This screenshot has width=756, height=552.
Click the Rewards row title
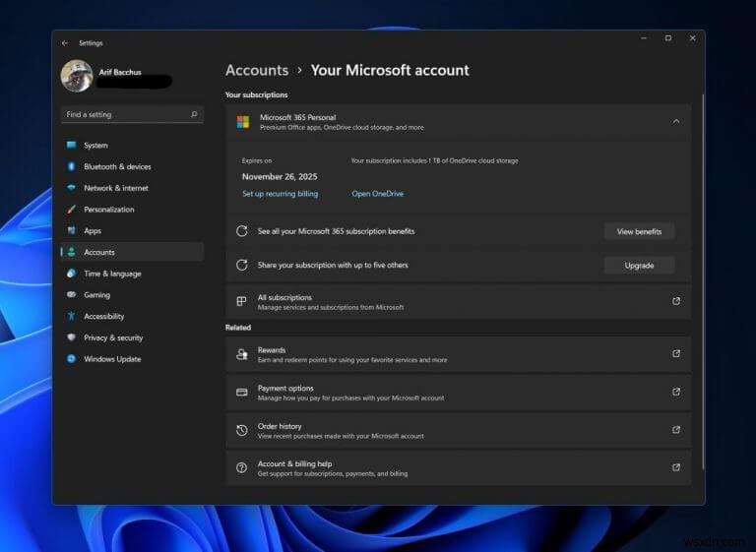[272, 350]
